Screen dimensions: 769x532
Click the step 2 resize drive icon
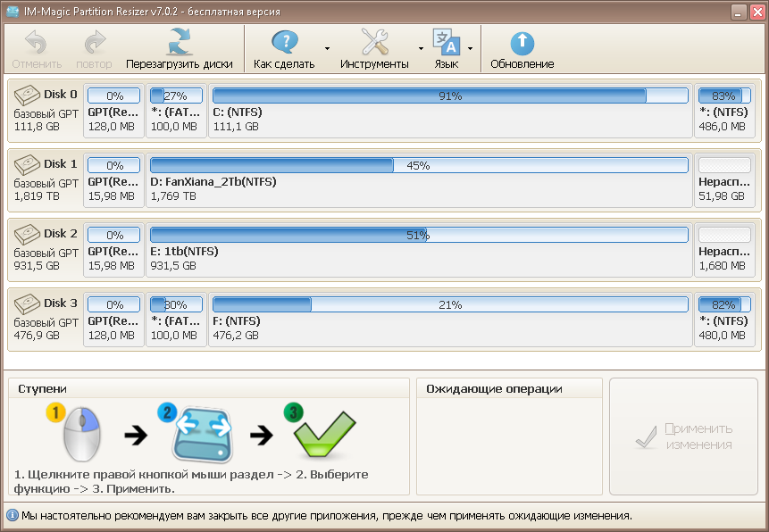[196, 433]
